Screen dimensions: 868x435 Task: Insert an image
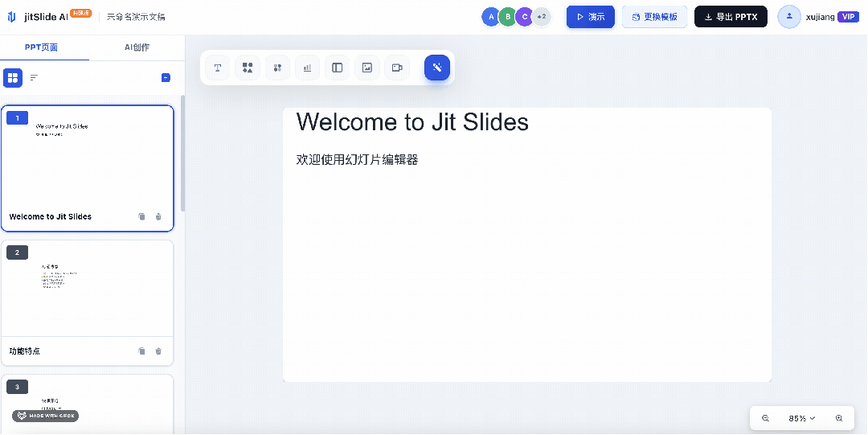click(x=367, y=68)
